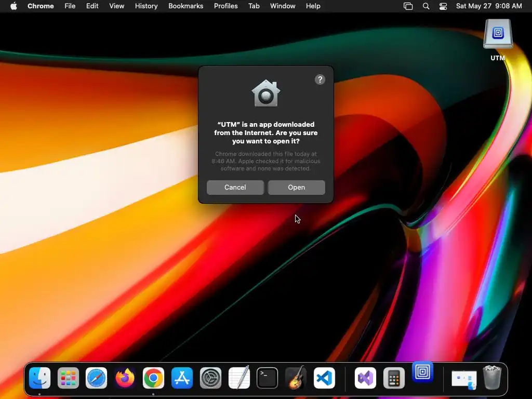
Task: Click the dialog title about UTM
Action: click(265, 132)
